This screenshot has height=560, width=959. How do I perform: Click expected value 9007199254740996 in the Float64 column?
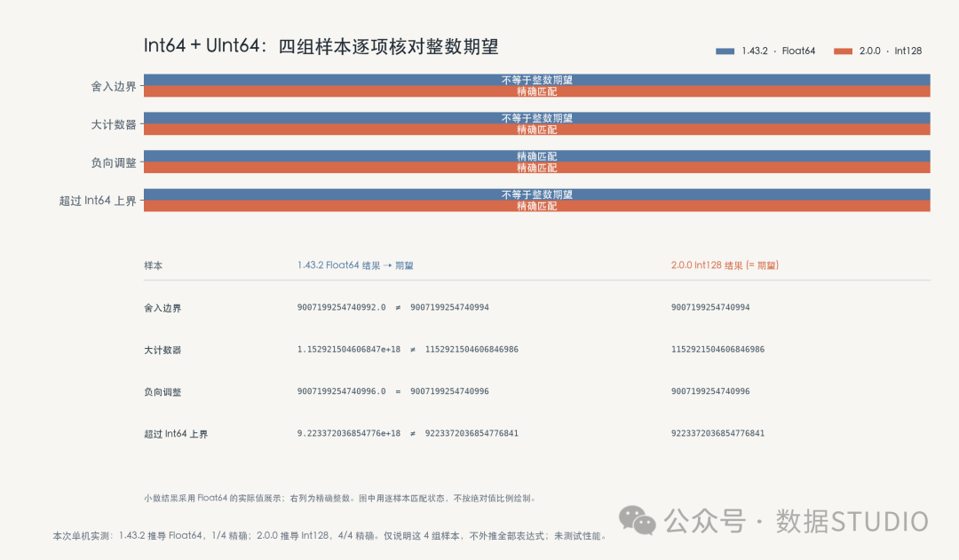[x=449, y=391]
